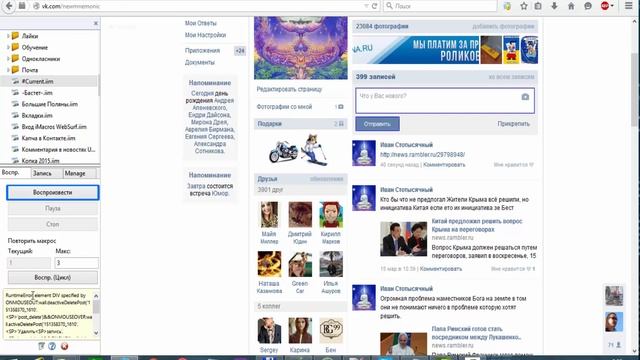The height and width of the screenshot is (360, 640).
Task: Click the site identity globe icon
Action: pos(36,6)
